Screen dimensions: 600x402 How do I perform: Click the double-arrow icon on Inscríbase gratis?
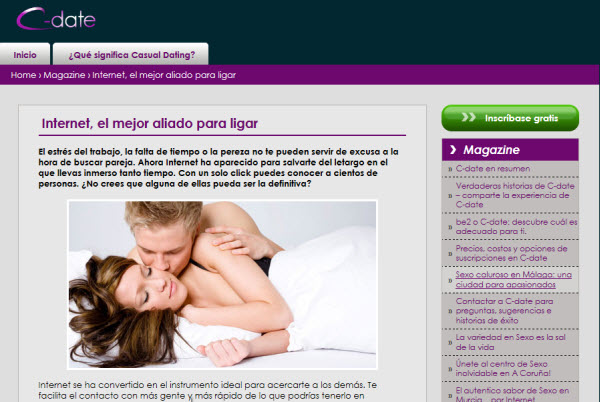(x=468, y=117)
